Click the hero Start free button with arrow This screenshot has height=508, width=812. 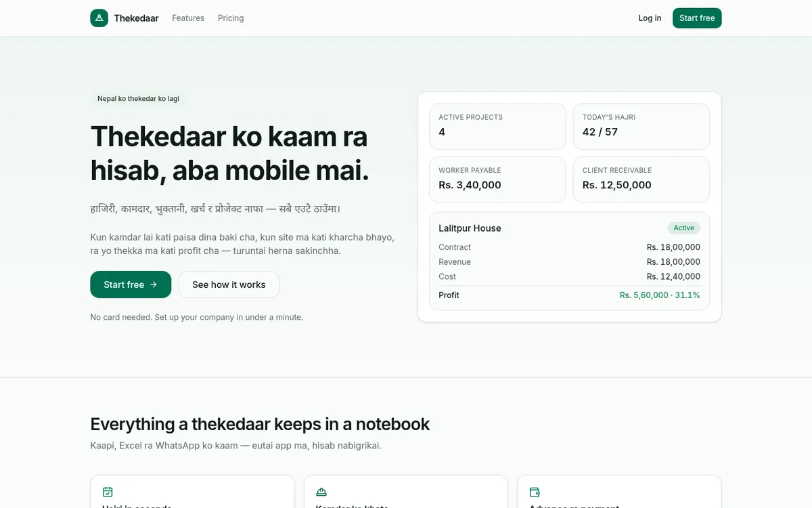131,284
